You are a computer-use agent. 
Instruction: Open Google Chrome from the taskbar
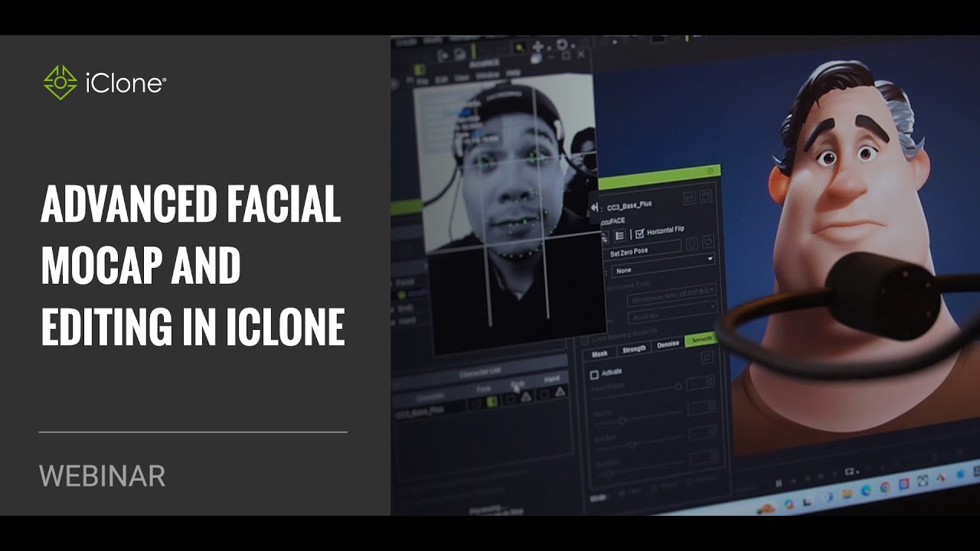(885, 487)
